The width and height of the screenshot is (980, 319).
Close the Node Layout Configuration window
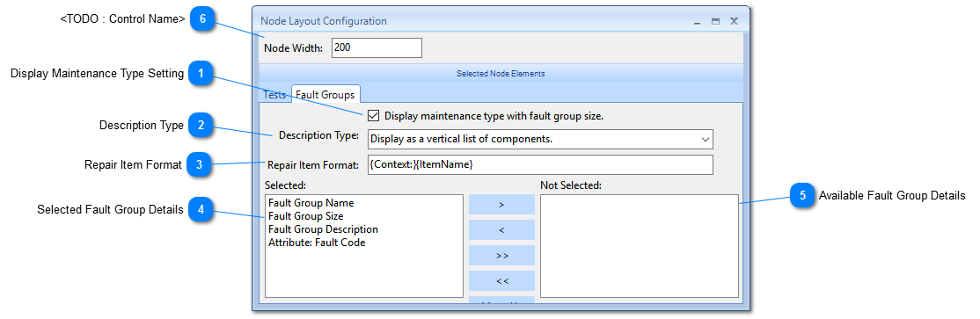coord(735,21)
